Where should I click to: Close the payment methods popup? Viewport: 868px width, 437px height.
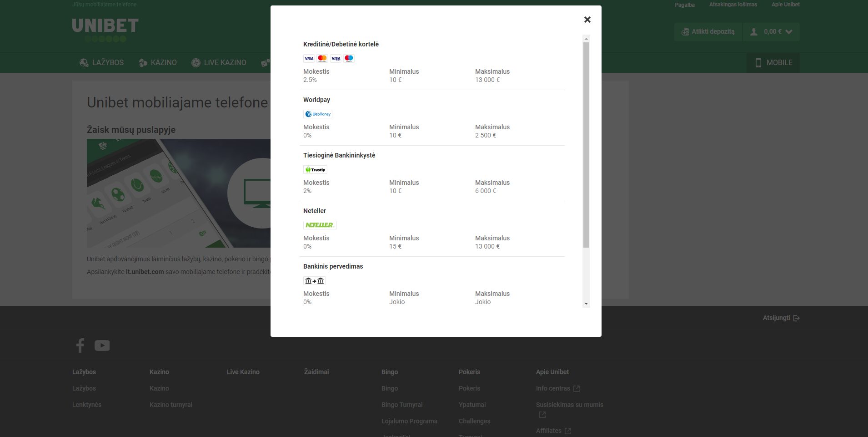(x=587, y=20)
